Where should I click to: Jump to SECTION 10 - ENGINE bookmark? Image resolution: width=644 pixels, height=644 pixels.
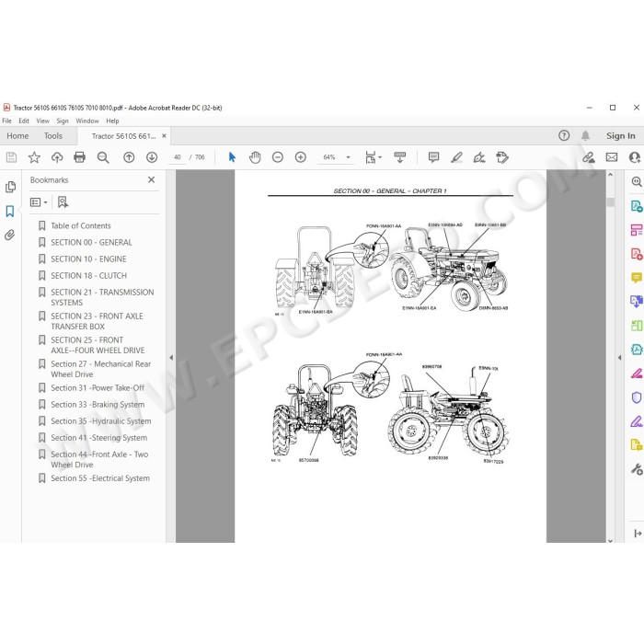click(x=88, y=259)
